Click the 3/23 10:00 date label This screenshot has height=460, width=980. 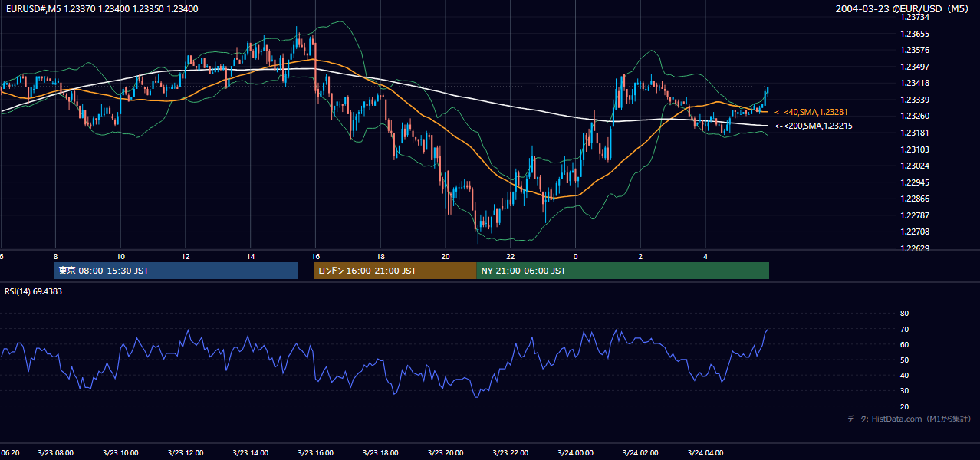(120, 453)
